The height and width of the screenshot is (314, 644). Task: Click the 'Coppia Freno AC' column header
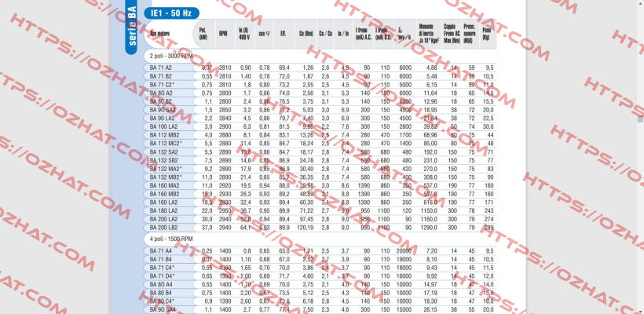point(452,34)
